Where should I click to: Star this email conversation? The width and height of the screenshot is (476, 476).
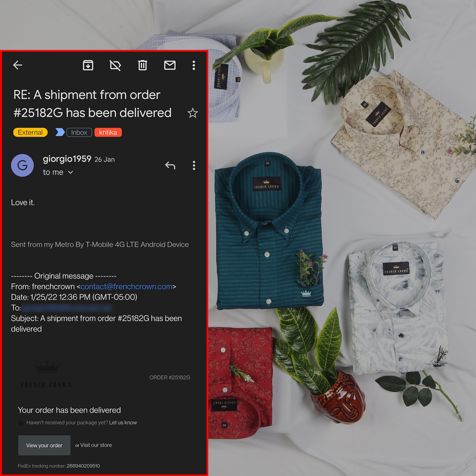192,113
